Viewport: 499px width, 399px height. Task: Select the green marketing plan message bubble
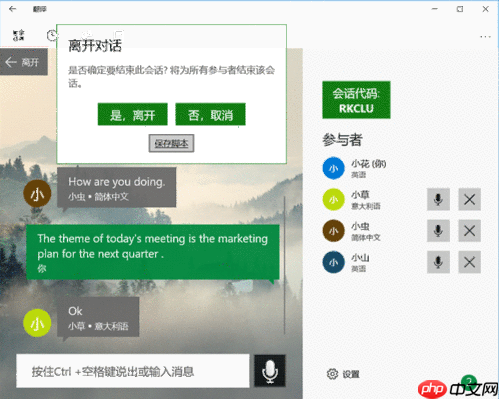click(x=153, y=252)
